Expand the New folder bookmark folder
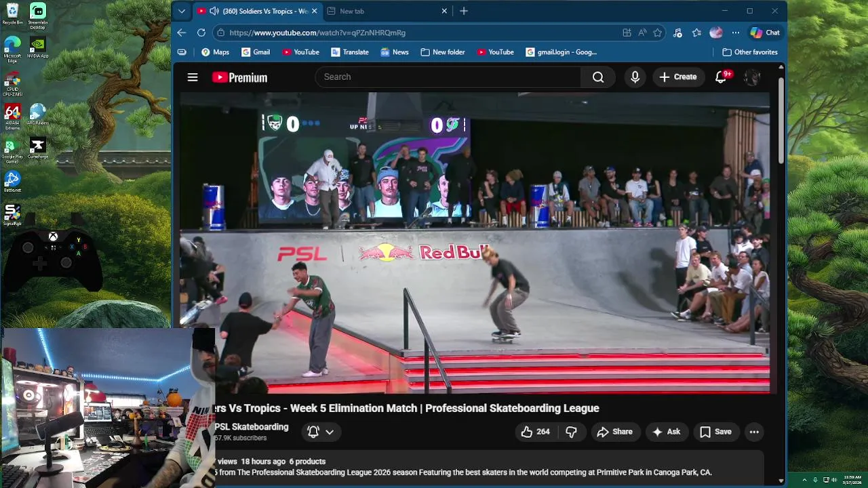868x488 pixels. coord(443,52)
